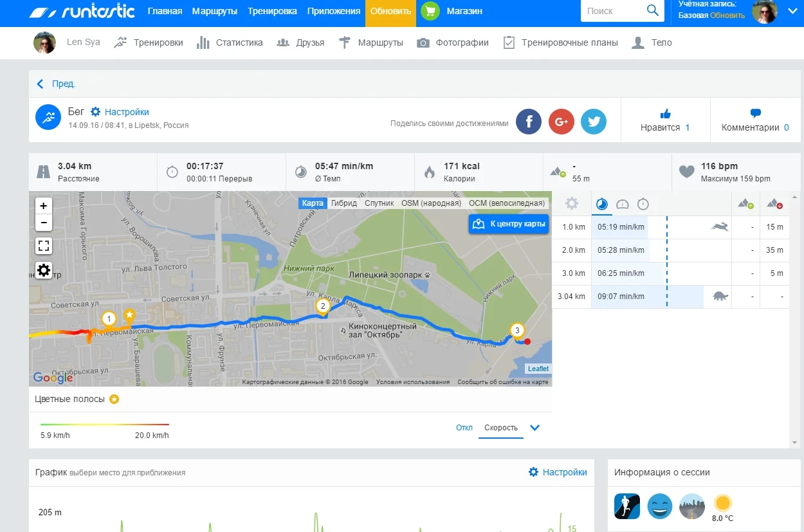Enter fullscreen map view
This screenshot has height=532, width=804.
click(x=44, y=246)
